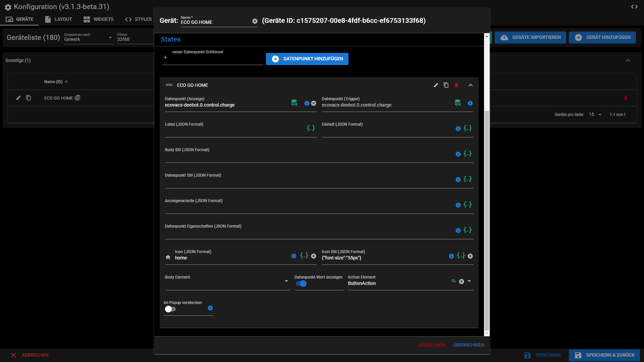Open JSON editor for Anzeigevariante

coord(468,204)
